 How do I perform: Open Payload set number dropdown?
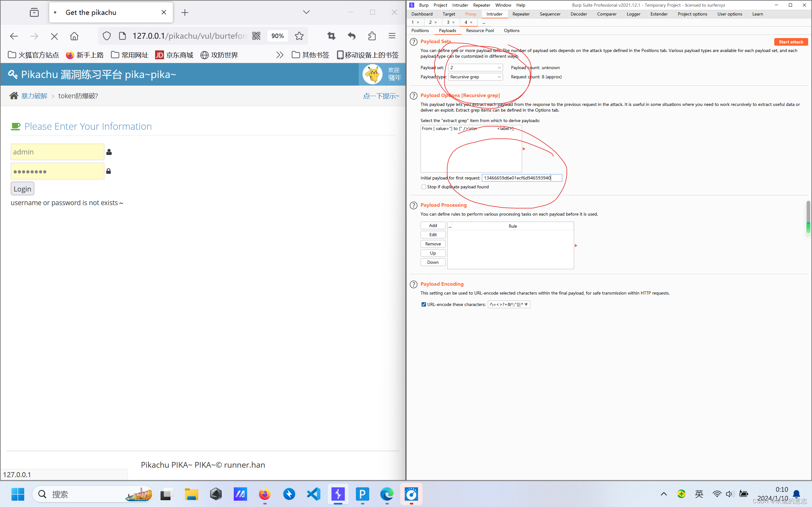[x=475, y=67]
